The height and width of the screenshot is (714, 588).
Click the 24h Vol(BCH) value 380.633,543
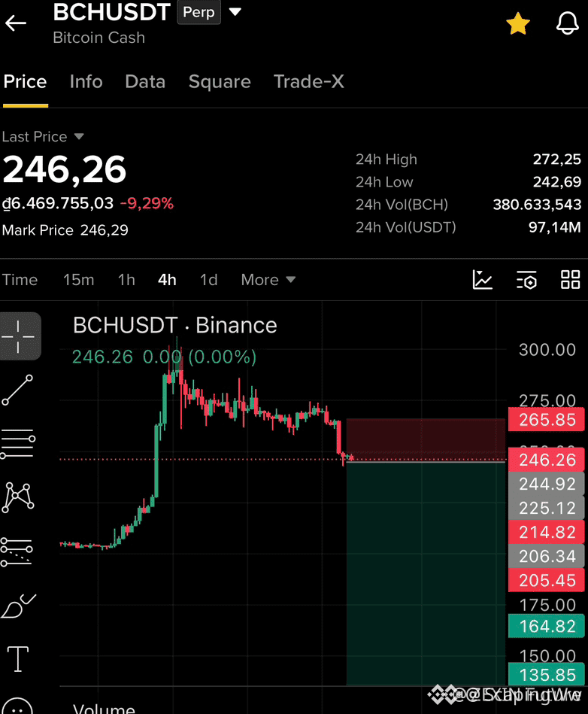coord(537,205)
